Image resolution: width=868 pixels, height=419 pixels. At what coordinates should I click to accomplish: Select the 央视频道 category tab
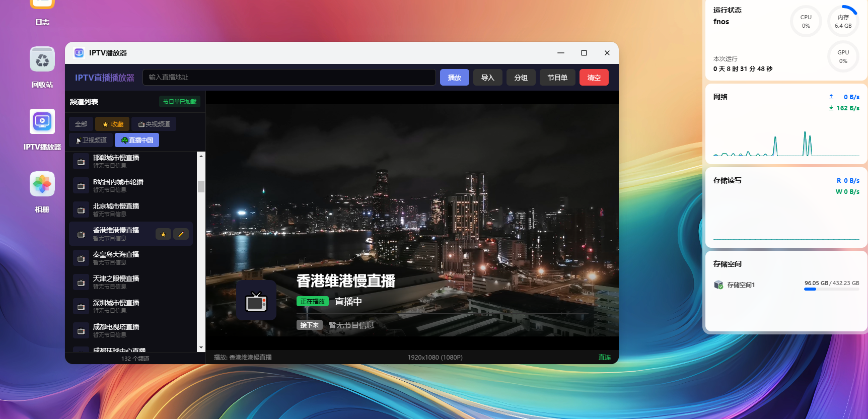pyautogui.click(x=154, y=124)
